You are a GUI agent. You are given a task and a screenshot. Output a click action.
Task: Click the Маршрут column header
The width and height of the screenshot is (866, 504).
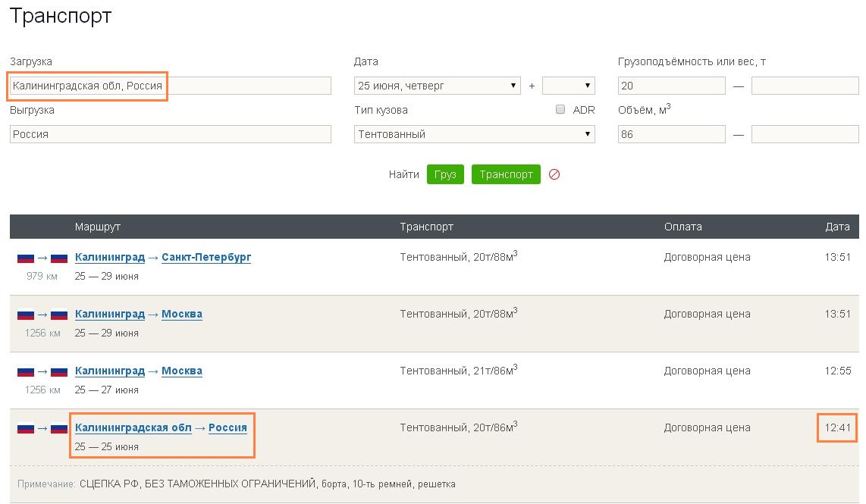[x=97, y=227]
